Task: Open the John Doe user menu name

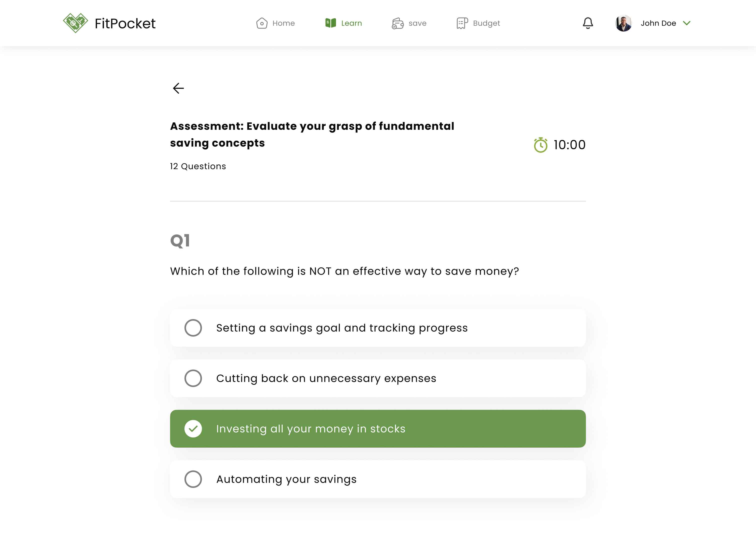Action: (658, 23)
